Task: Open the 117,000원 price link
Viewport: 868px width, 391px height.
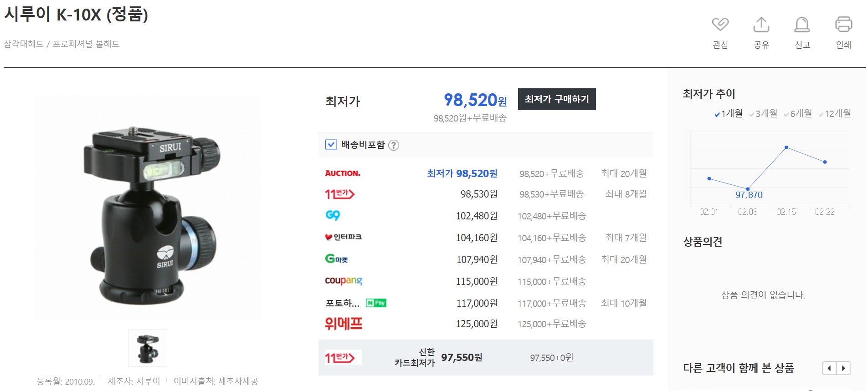Action: click(x=477, y=303)
